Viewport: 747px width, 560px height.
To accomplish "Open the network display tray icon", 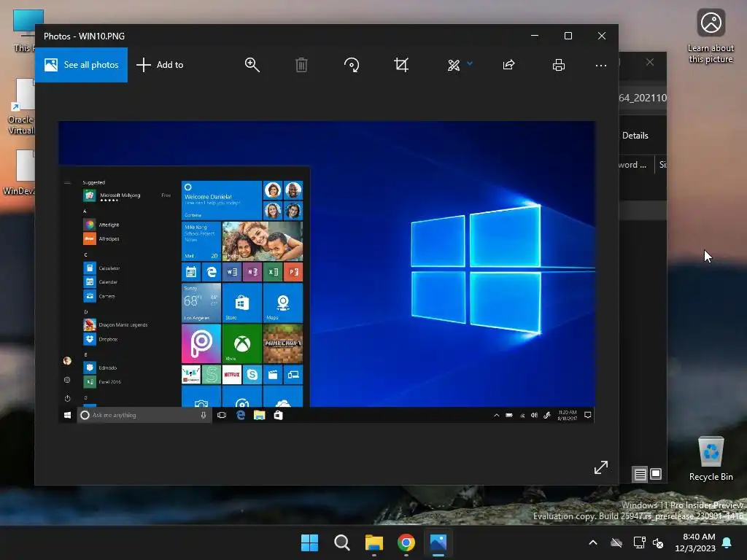I will point(639,542).
